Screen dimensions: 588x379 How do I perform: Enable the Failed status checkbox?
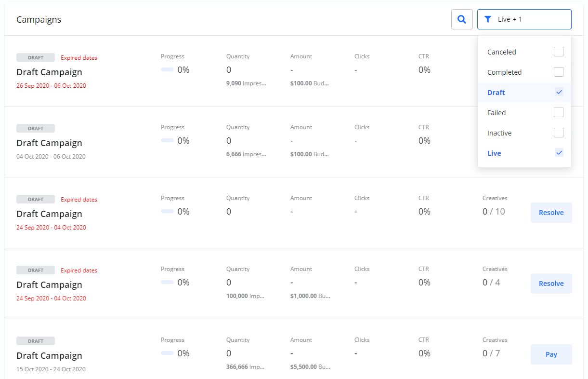click(559, 112)
